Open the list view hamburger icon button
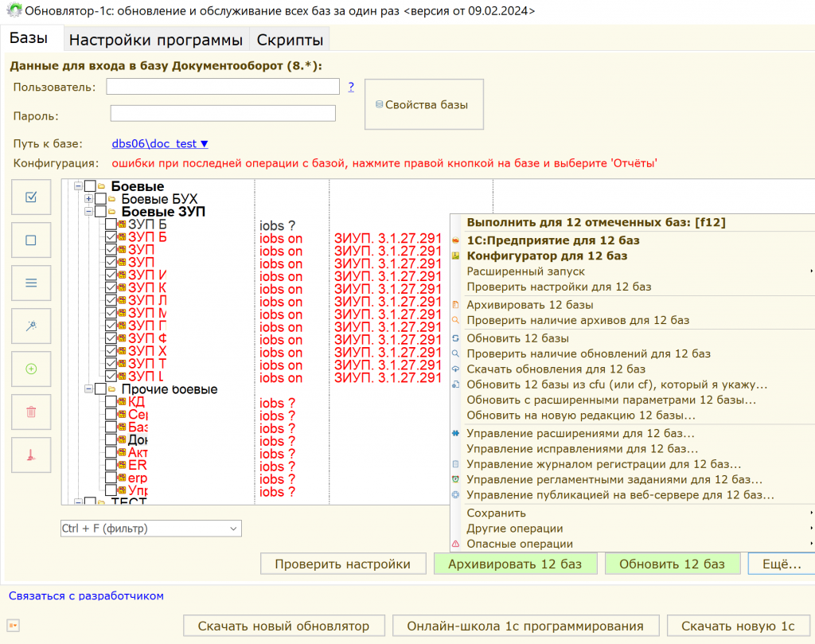815x644 pixels. tap(31, 283)
